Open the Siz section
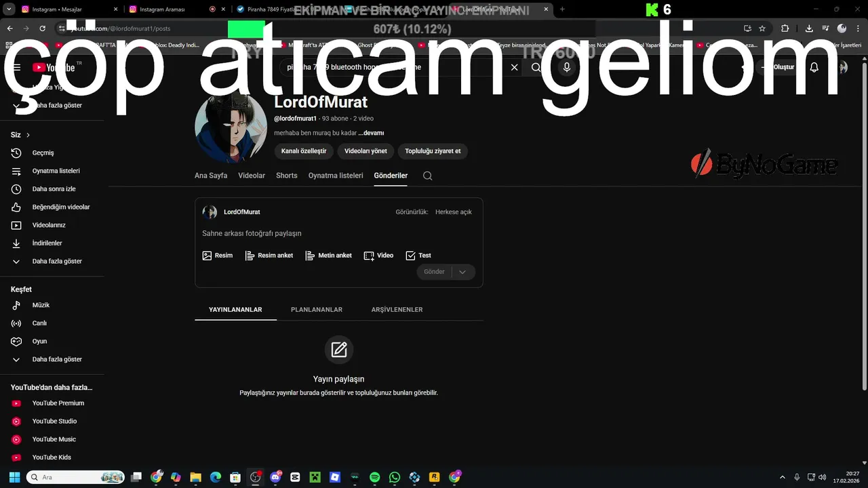This screenshot has height=488, width=868. click(x=20, y=135)
